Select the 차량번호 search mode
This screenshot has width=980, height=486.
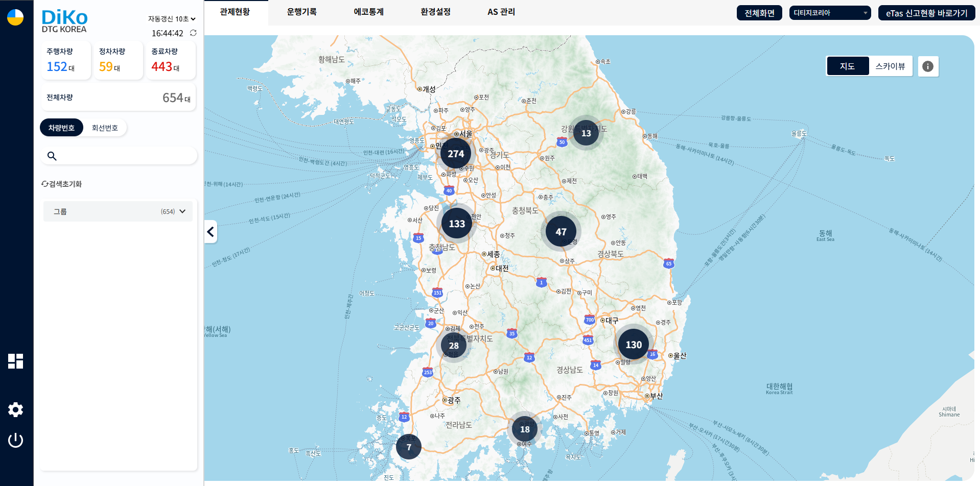click(61, 128)
